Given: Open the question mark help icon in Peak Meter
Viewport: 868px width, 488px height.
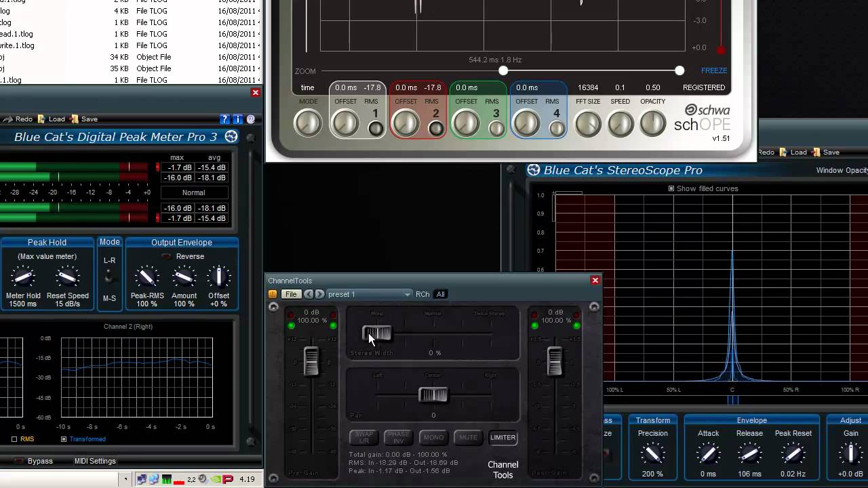Looking at the screenshot, I should [225, 119].
